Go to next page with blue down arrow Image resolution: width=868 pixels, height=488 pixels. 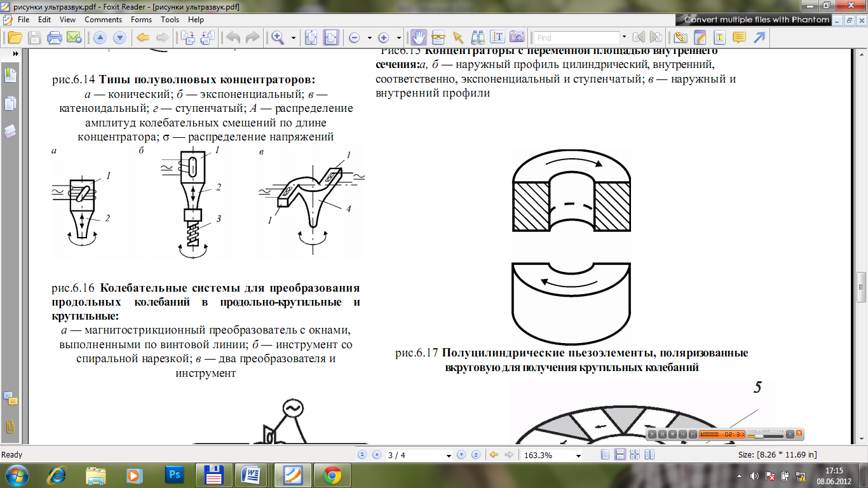click(119, 37)
